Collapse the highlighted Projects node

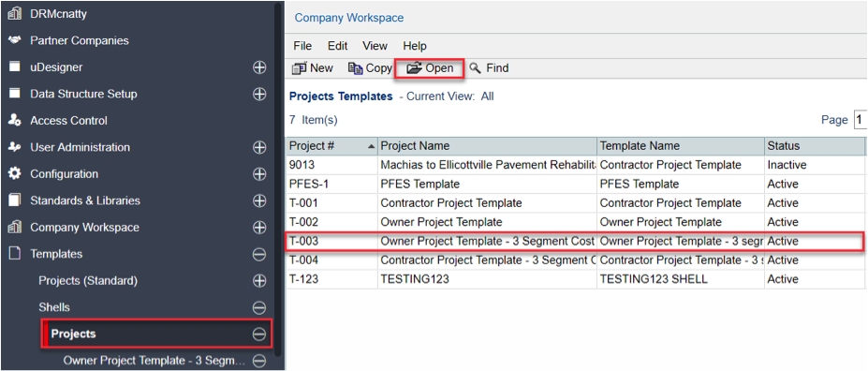click(259, 334)
